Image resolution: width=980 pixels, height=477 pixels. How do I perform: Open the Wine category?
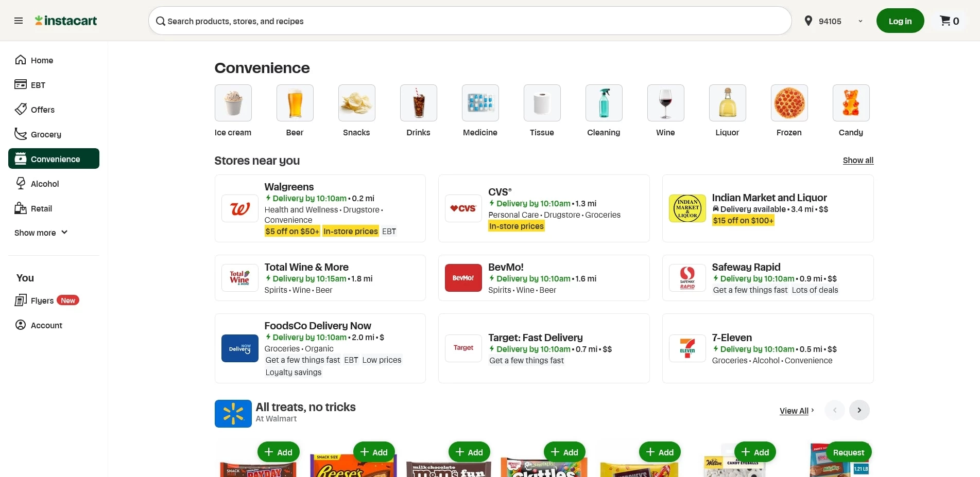click(x=665, y=103)
